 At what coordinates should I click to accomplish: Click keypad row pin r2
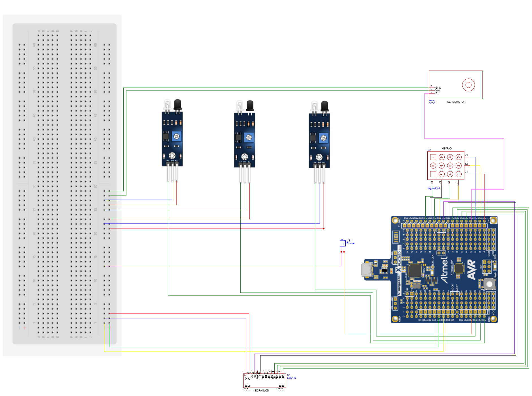tap(449, 183)
